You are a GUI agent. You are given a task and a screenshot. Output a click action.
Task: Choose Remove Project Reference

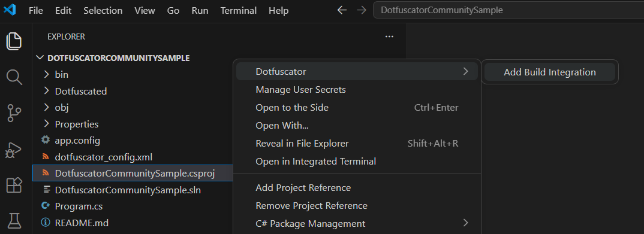(357, 205)
